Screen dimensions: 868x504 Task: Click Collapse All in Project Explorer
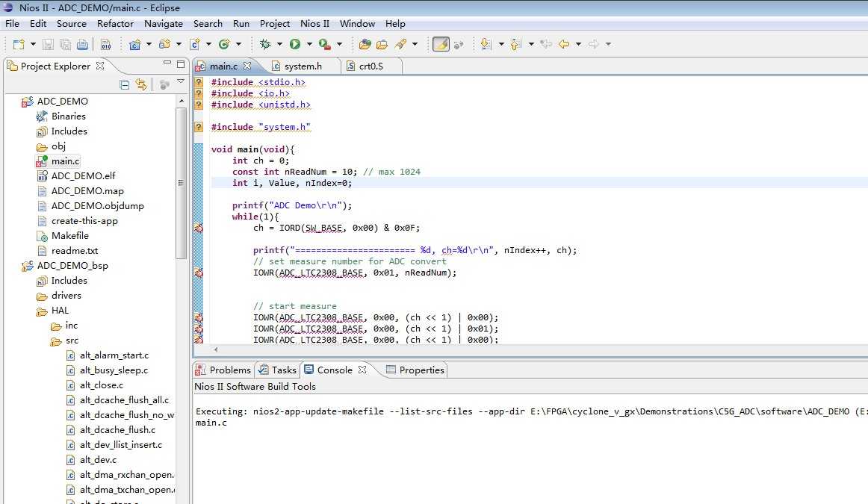click(x=125, y=84)
